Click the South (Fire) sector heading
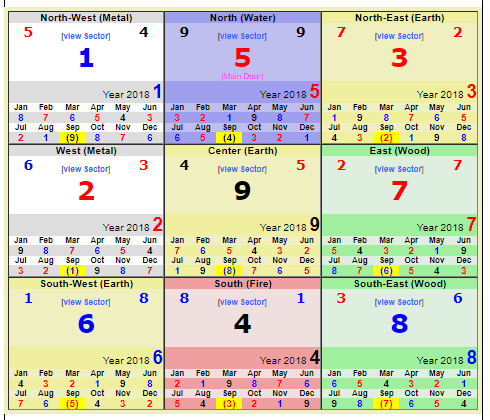Viewport: 490px width, 420px height. click(243, 284)
